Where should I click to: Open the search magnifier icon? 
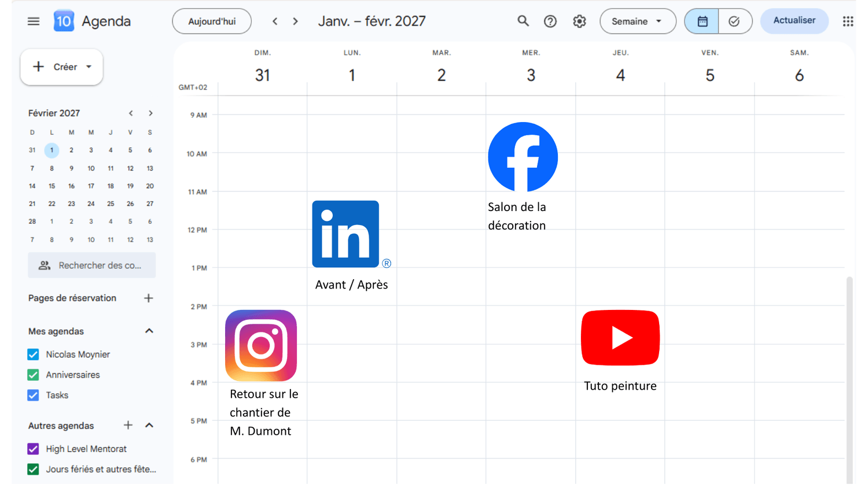(x=523, y=21)
